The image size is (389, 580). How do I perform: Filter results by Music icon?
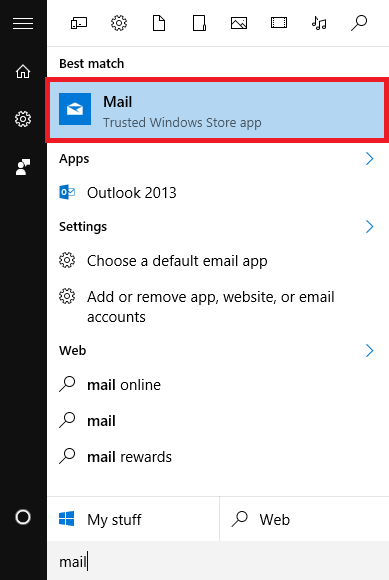coord(319,23)
